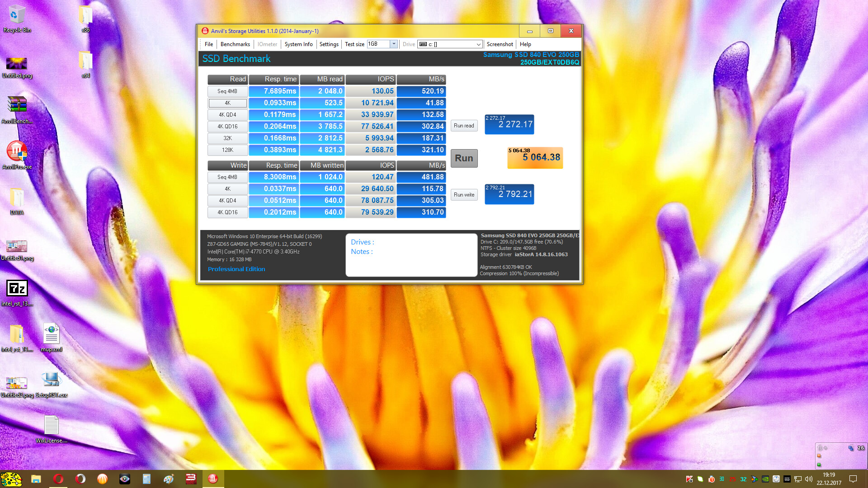The height and width of the screenshot is (488, 868).
Task: Click the SSD Benchmark heading
Action: click(236, 59)
